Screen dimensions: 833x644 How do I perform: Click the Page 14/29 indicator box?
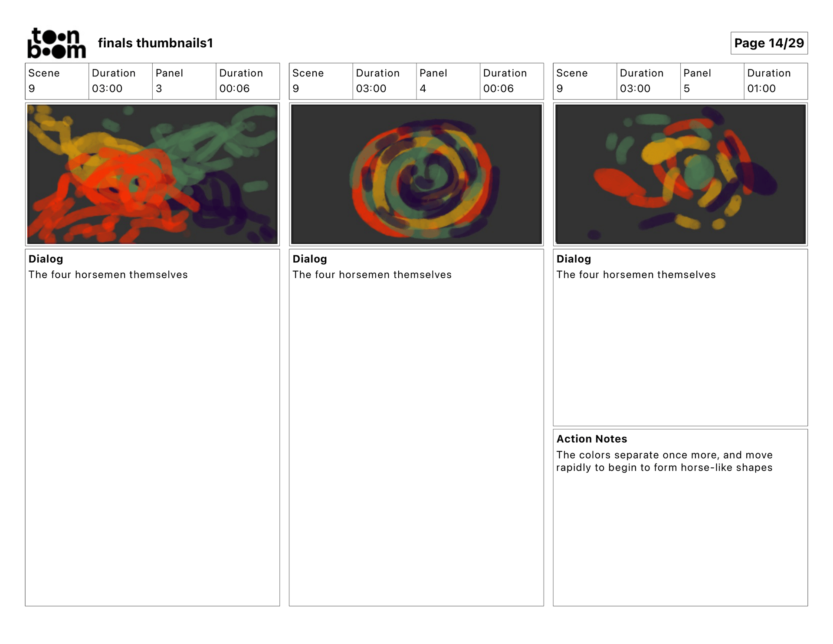[769, 43]
